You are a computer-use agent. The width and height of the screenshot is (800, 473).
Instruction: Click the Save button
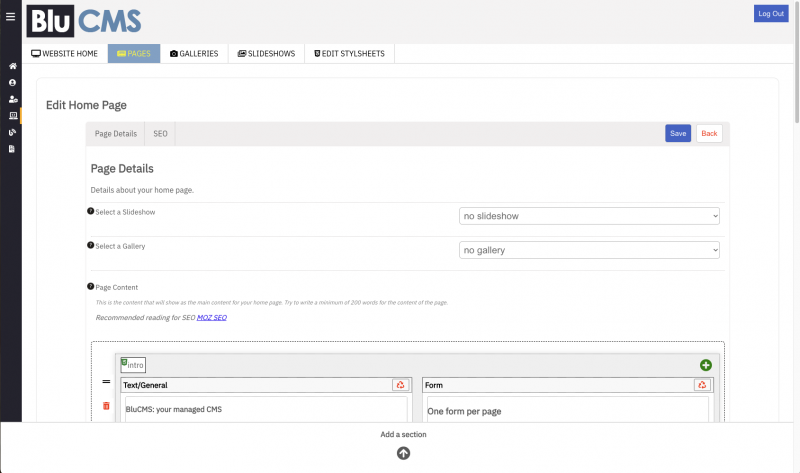click(678, 133)
